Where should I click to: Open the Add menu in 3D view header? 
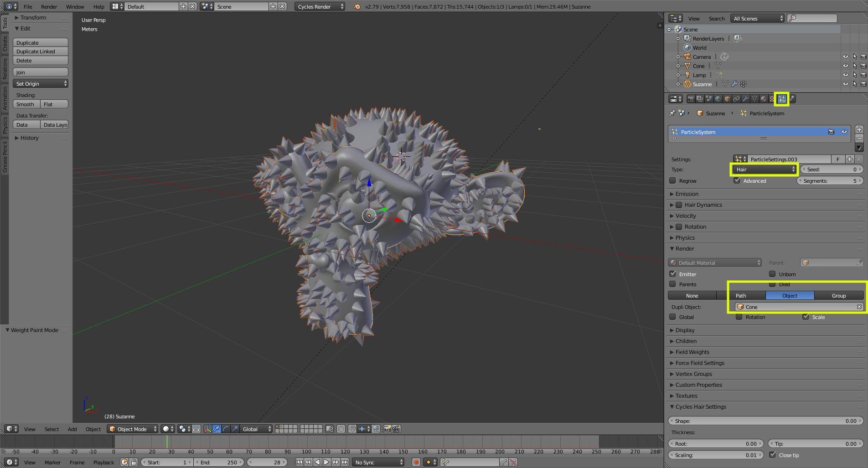(72, 429)
